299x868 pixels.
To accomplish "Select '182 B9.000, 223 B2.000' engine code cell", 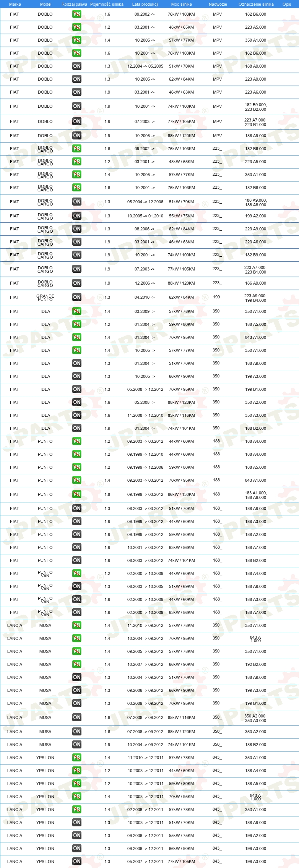I will click(255, 107).
